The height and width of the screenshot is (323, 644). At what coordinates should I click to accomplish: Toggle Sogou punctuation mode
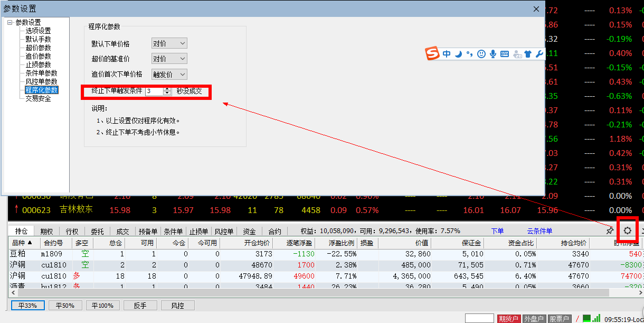[469, 54]
